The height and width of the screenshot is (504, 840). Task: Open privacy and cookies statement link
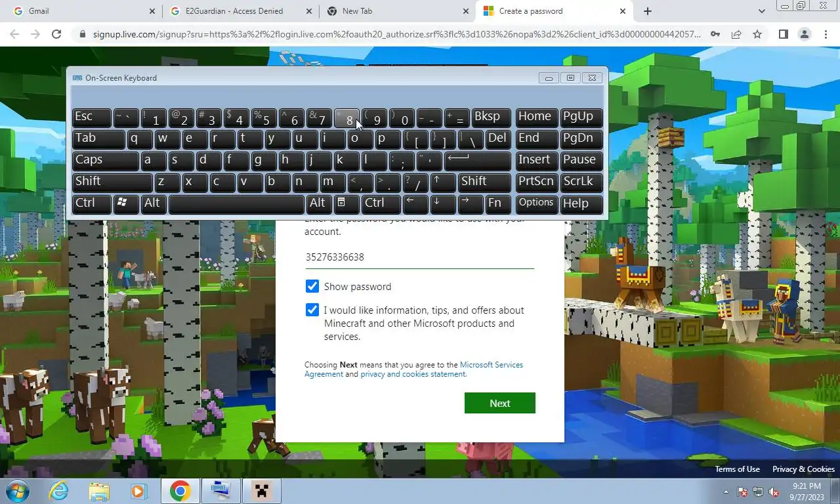click(x=413, y=374)
